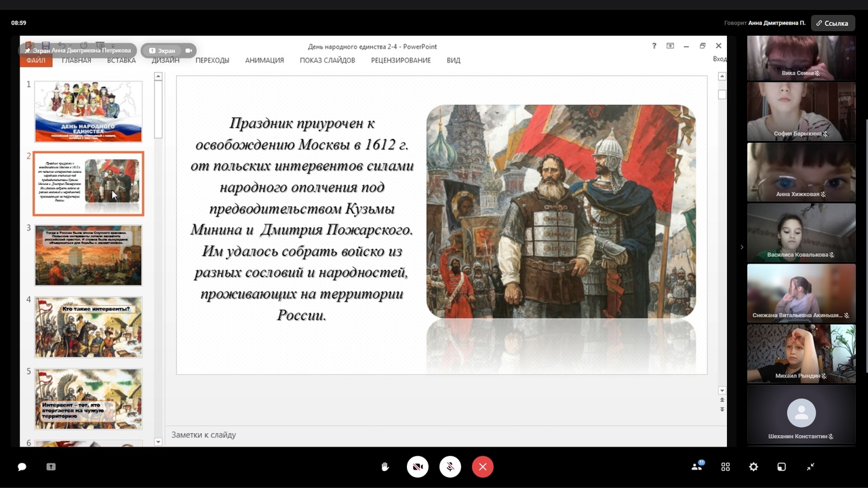Exit fullscreen with the collapse arrows icon
Screen dimensions: 868x488
[x=810, y=467]
